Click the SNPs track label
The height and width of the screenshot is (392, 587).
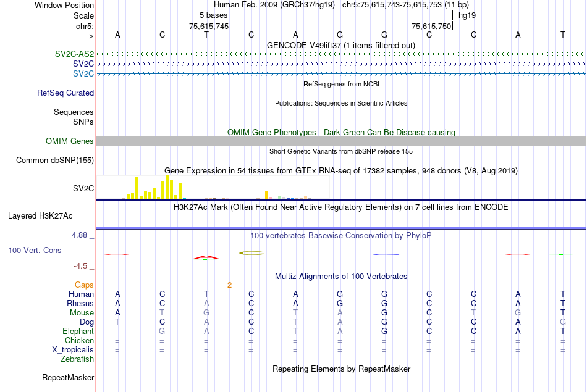click(83, 122)
